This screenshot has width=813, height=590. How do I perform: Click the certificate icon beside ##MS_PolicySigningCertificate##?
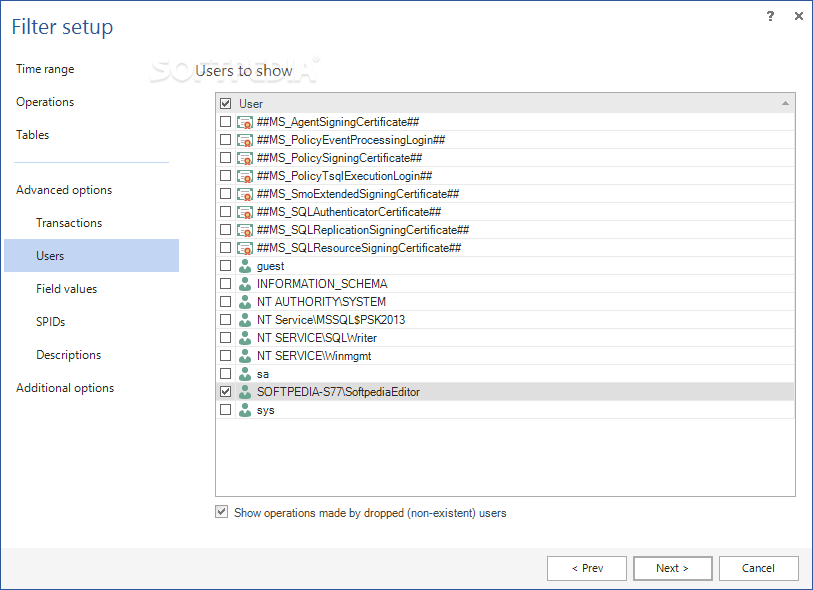point(245,158)
